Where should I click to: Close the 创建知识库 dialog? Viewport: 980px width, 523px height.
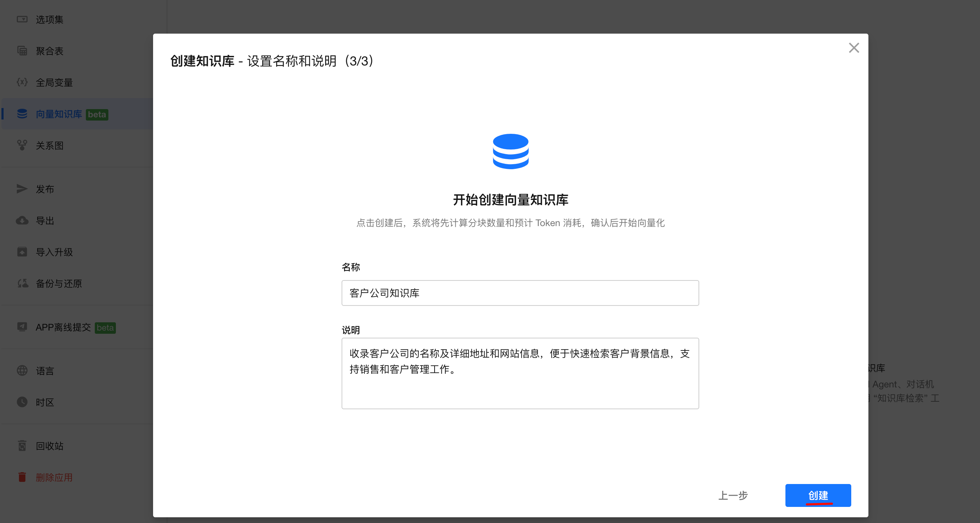point(854,48)
